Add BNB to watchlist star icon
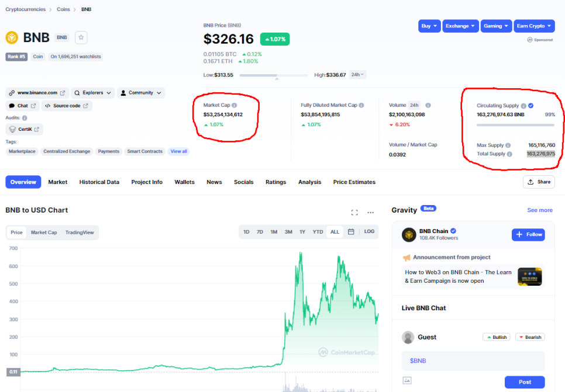The width and height of the screenshot is (565, 392). click(x=81, y=37)
